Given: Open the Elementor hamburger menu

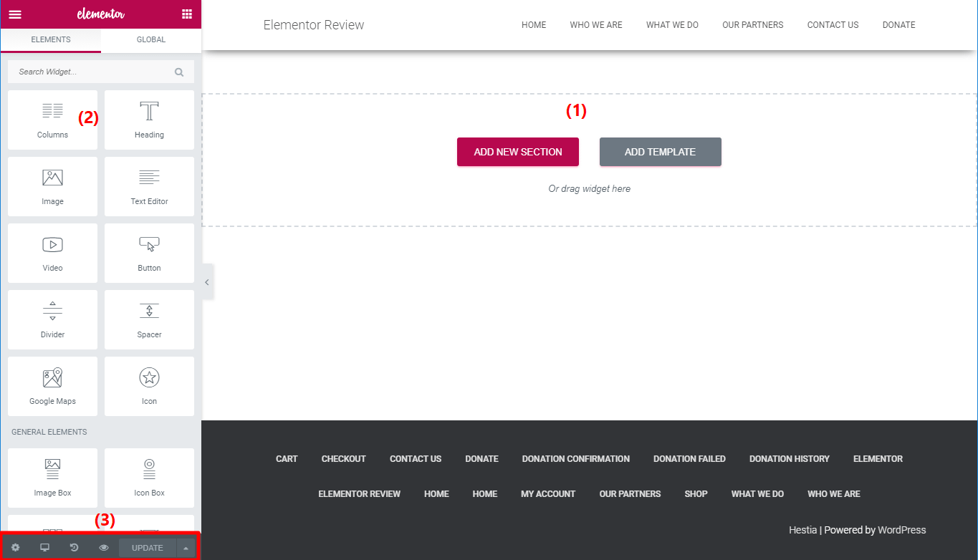Looking at the screenshot, I should tap(14, 14).
